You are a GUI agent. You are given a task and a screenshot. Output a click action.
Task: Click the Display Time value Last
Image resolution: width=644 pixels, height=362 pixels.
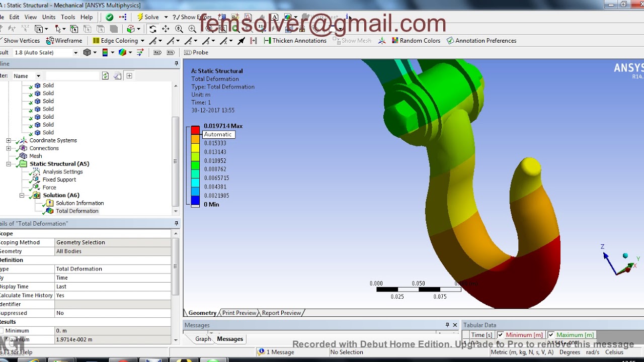[113, 287]
